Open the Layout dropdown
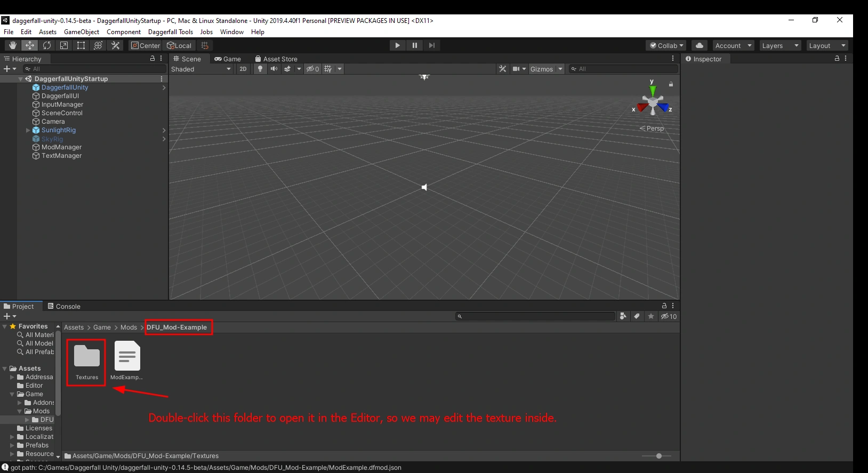 pyautogui.click(x=827, y=45)
